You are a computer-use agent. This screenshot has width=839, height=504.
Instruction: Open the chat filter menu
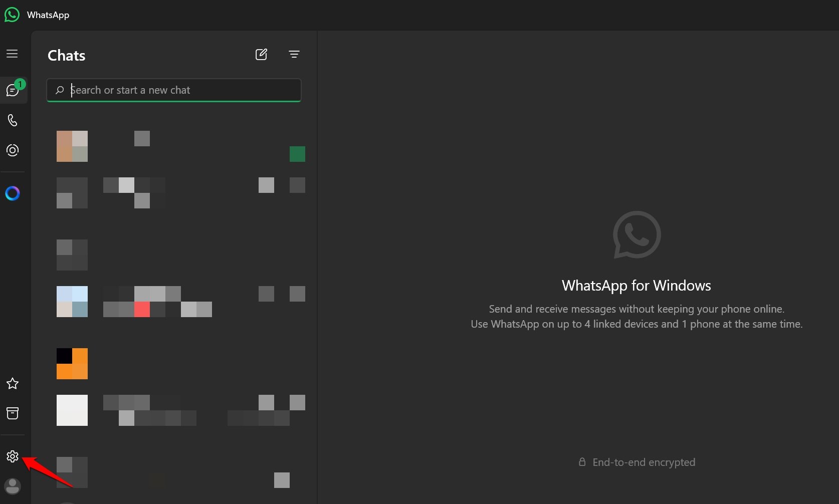tap(294, 54)
